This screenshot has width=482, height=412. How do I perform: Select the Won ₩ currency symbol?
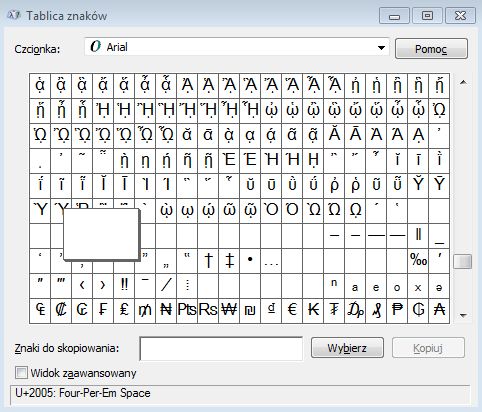tap(229, 310)
